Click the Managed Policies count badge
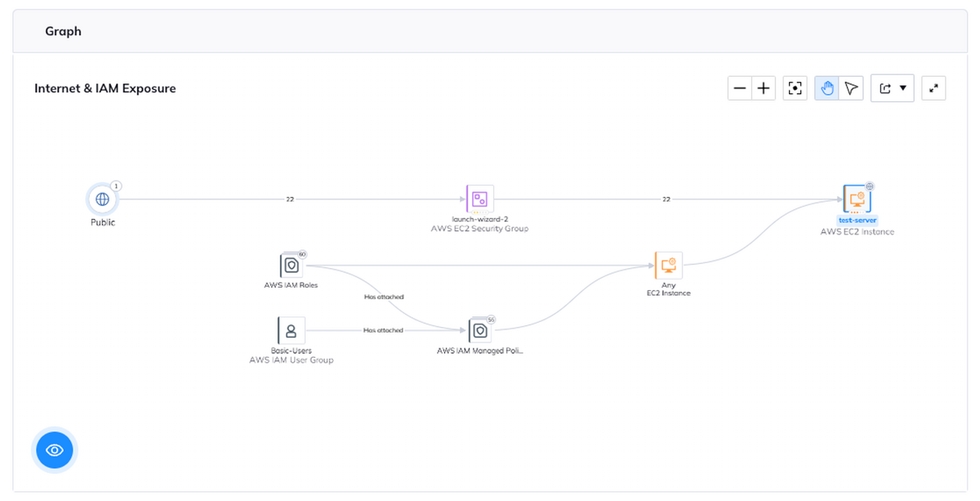Screen dimensions: 980x501 tap(491, 320)
